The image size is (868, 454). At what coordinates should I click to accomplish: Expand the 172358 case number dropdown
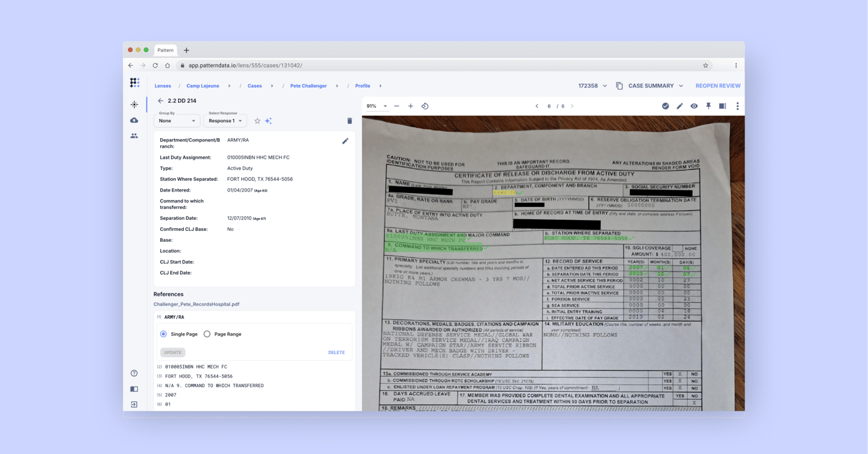[604, 86]
